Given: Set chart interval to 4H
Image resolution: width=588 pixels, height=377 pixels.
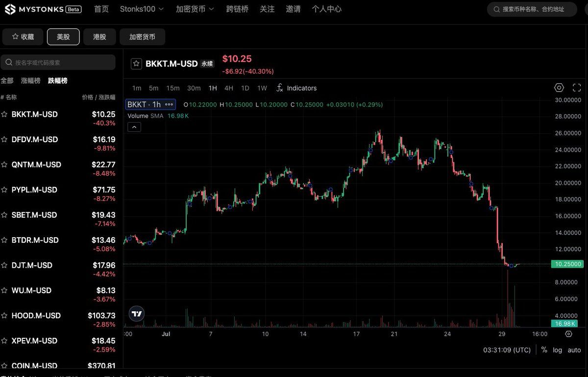Looking at the screenshot, I should [x=229, y=88].
